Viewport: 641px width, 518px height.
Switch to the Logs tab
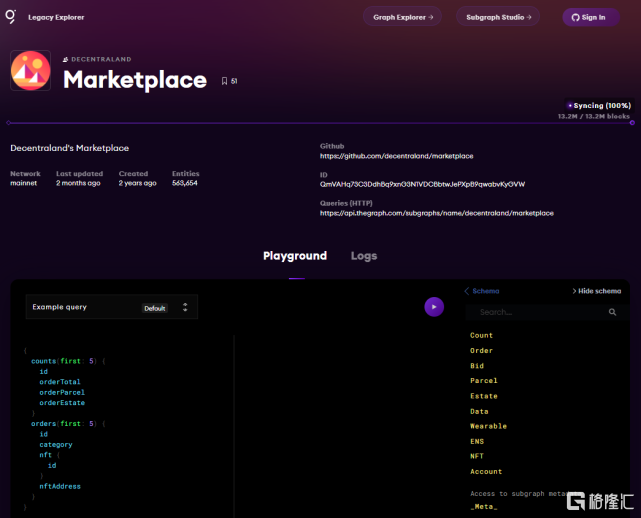click(x=364, y=256)
